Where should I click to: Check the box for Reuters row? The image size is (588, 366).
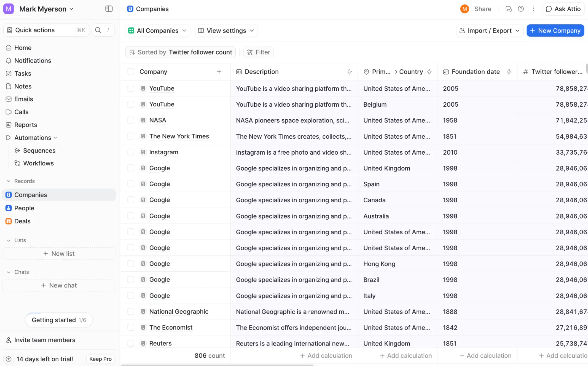point(131,343)
